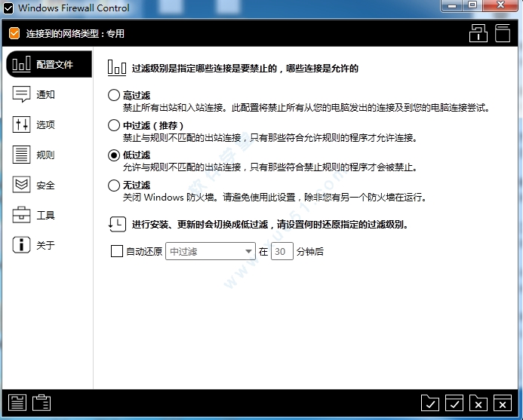
Task: Enable the 自动还原 checkbox
Action: [x=117, y=251]
